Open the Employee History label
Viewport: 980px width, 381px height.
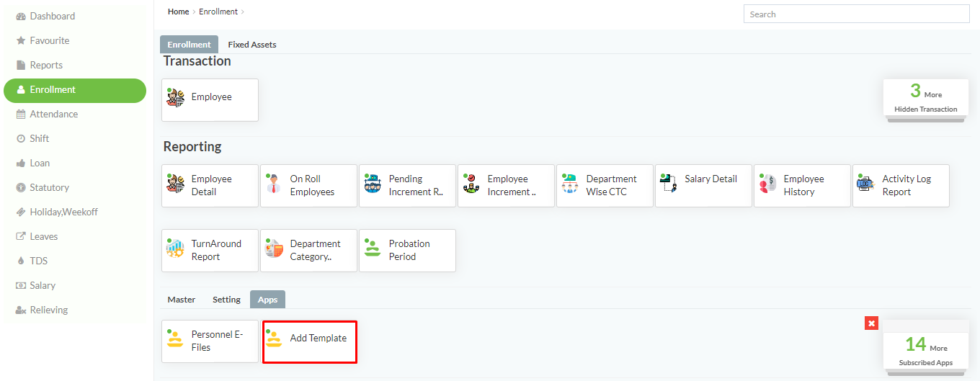pos(804,185)
